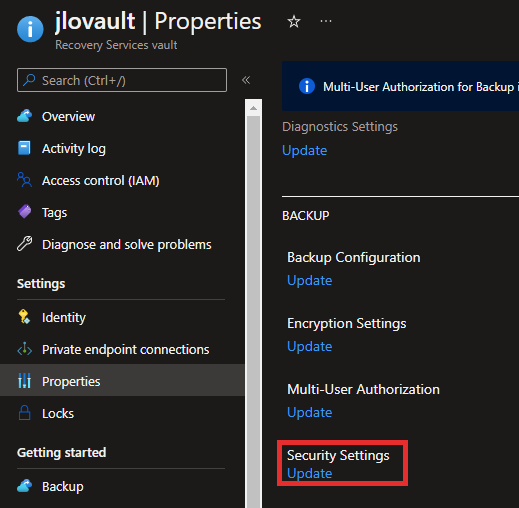The width and height of the screenshot is (519, 508).
Task: Collapse the sidebar with double chevron
Action: click(246, 80)
